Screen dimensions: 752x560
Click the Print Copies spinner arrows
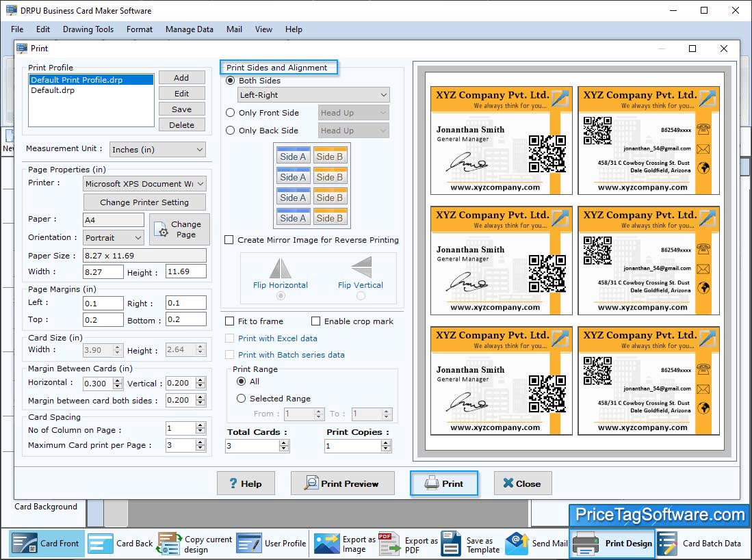tap(386, 446)
